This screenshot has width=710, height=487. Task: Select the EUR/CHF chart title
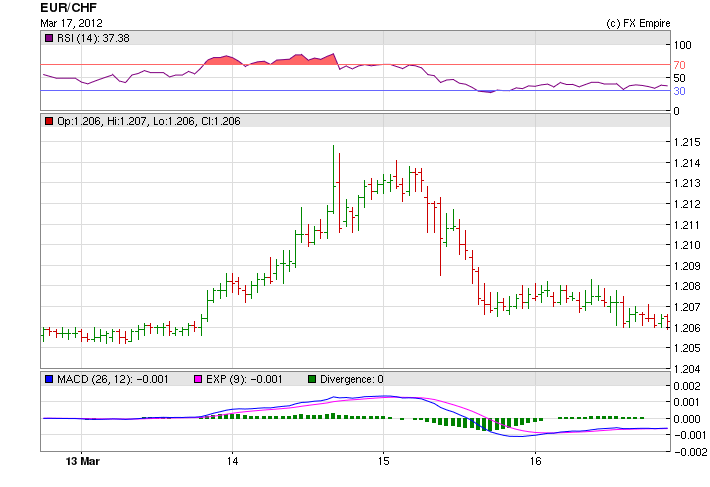pos(68,8)
